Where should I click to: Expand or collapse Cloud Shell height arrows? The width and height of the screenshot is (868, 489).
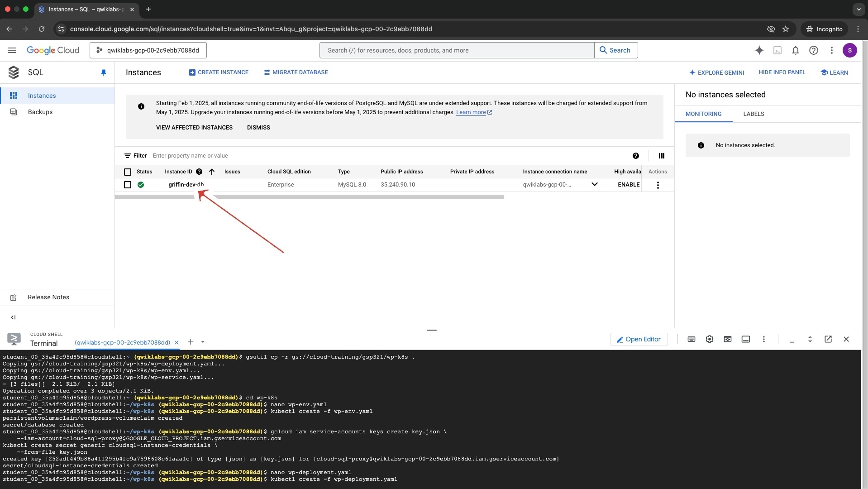[810, 339]
